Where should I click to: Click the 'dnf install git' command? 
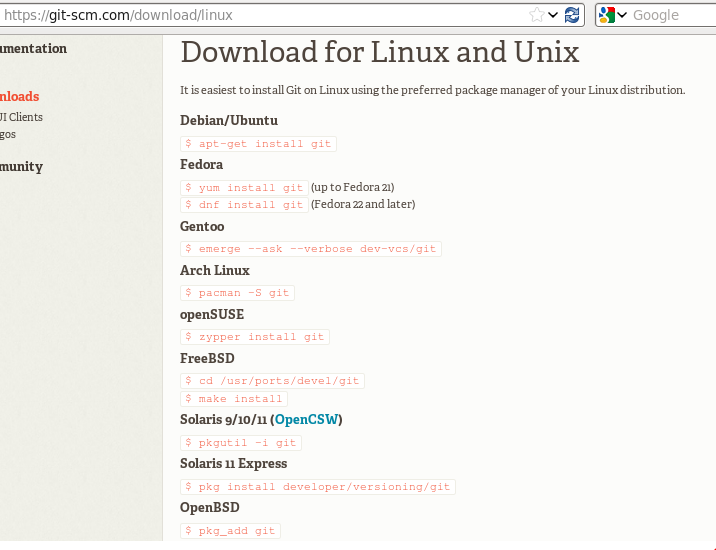244,205
